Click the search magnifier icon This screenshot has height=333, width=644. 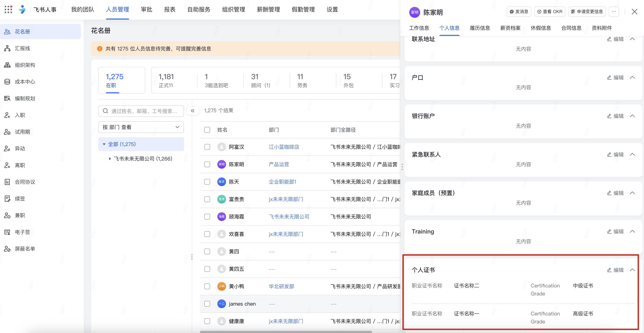click(106, 111)
